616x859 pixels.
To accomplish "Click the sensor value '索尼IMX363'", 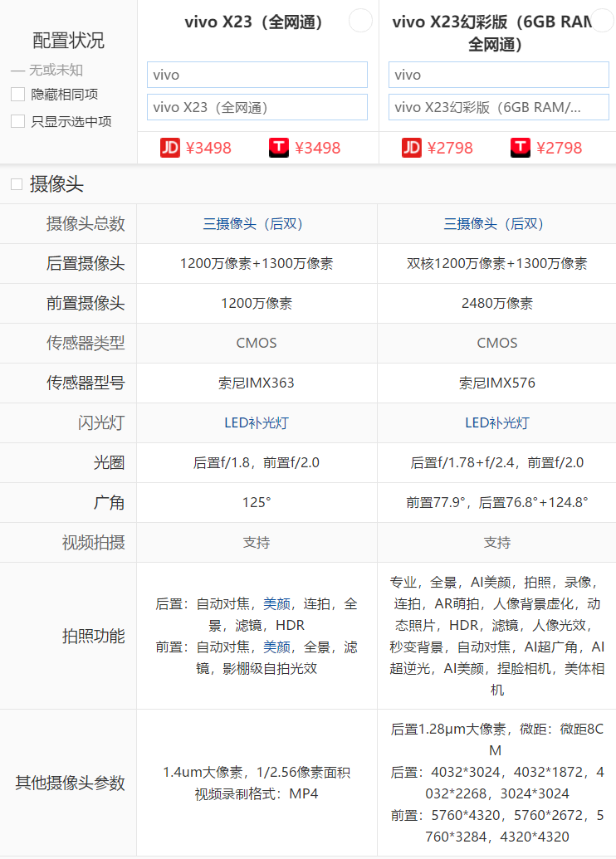I will [257, 383].
